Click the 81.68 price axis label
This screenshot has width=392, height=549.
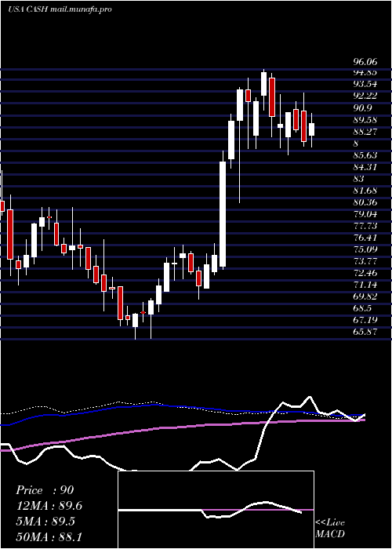(365, 191)
